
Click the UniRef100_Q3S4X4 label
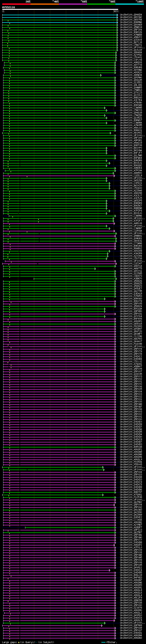point(131,40)
